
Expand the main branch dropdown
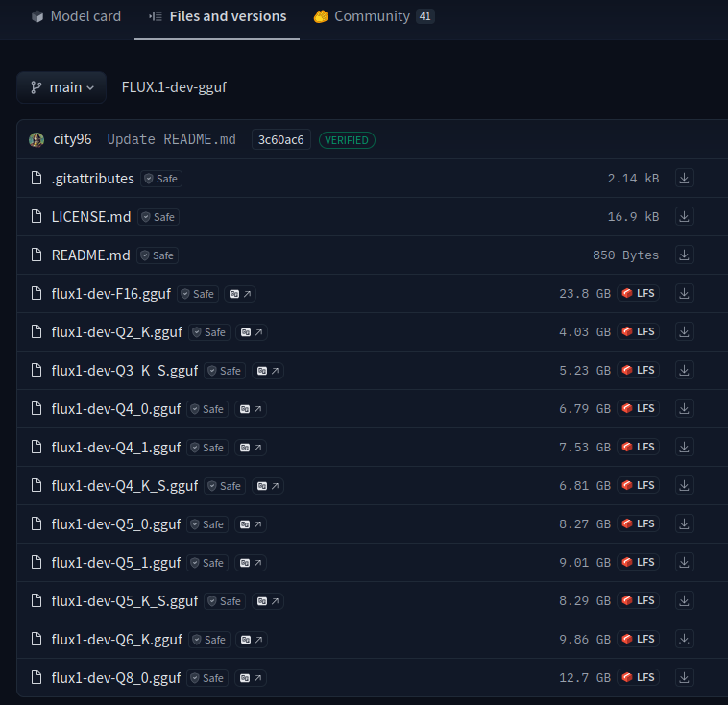(61, 87)
